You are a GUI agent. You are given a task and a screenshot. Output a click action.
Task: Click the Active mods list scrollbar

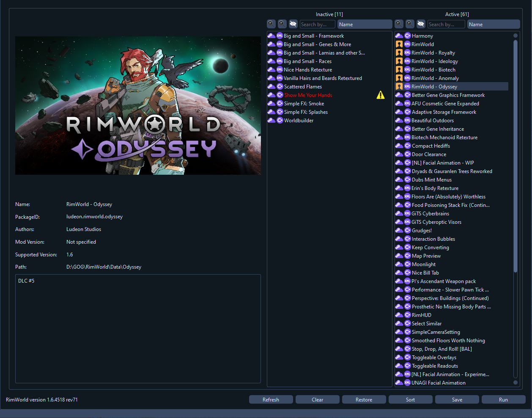(x=515, y=157)
